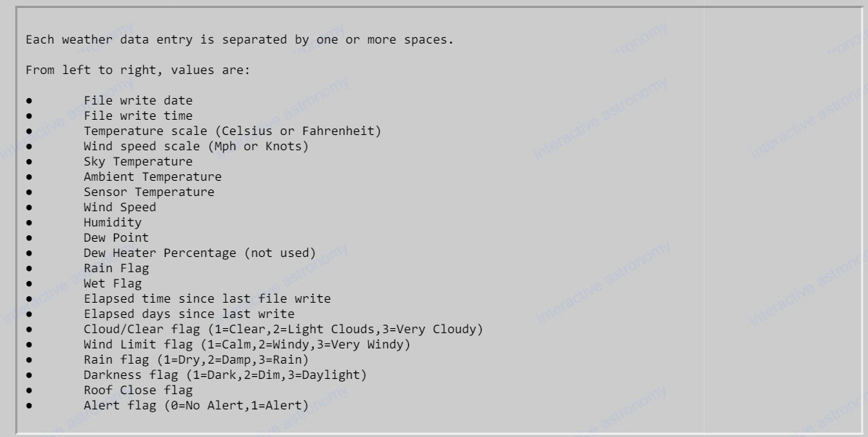This screenshot has width=868, height=437.
Task: Click on the "Sky Temperature" text
Action: click(x=138, y=161)
